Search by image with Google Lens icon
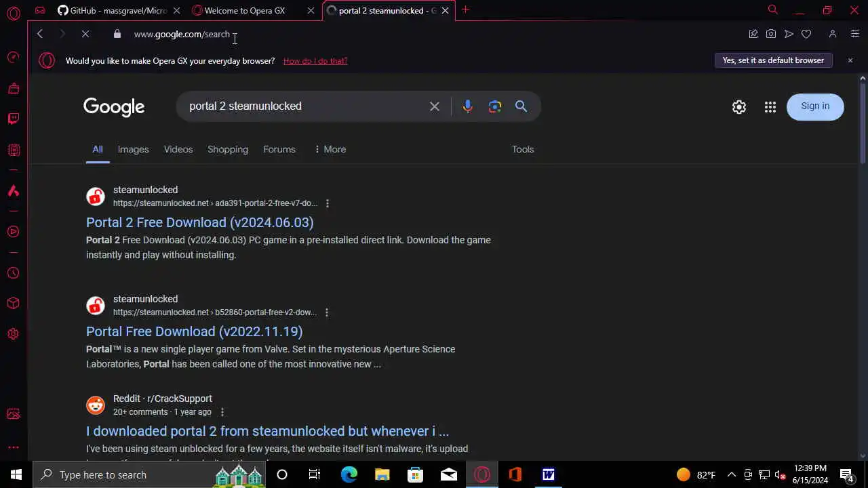 (495, 106)
